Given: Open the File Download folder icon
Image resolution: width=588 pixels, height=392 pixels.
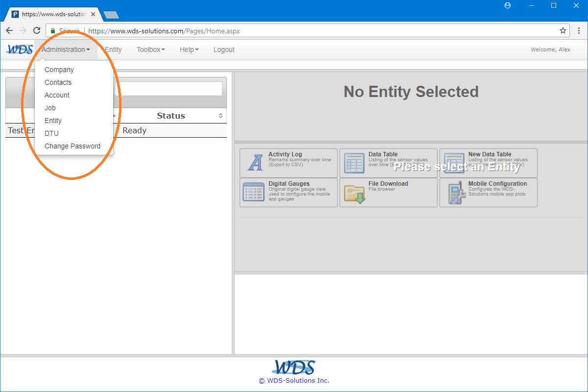Looking at the screenshot, I should pyautogui.click(x=354, y=194).
